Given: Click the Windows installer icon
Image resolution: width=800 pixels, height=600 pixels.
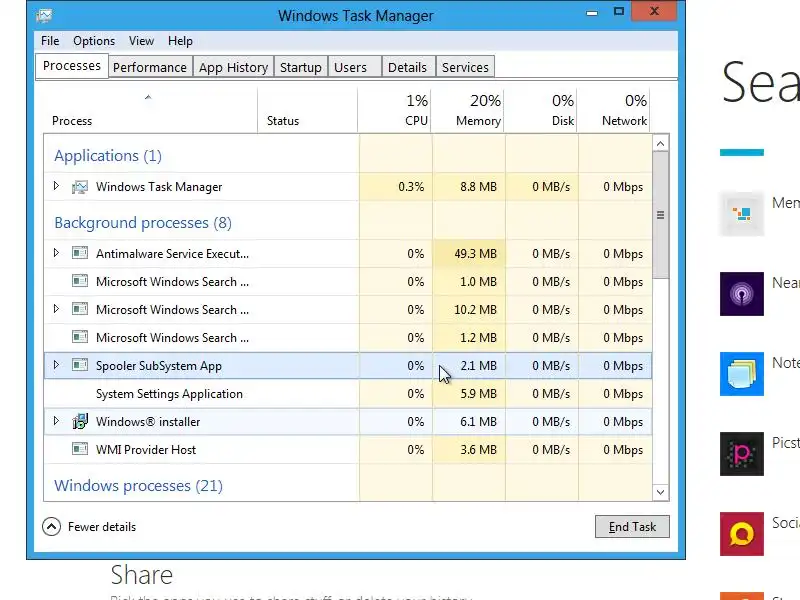Looking at the screenshot, I should pos(80,421).
